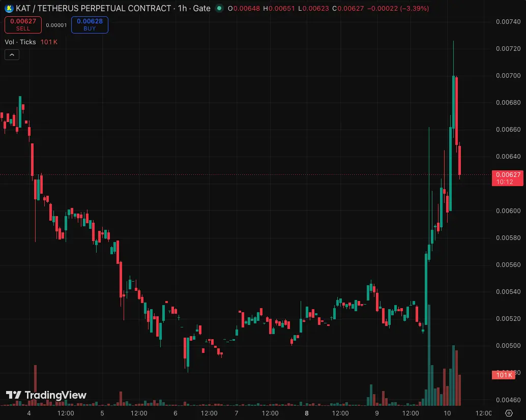Click date label 10 on the time axis

coord(447,413)
